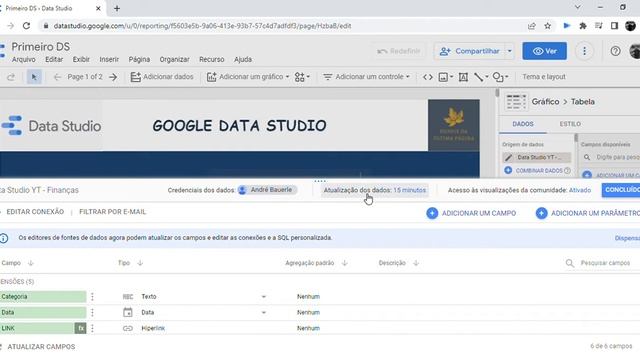
Task: Open browser side panel icon
Action: coord(614,26)
